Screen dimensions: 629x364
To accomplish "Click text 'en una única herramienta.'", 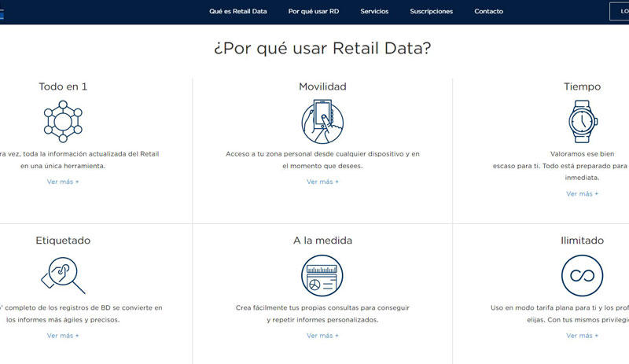I will coord(63,166).
